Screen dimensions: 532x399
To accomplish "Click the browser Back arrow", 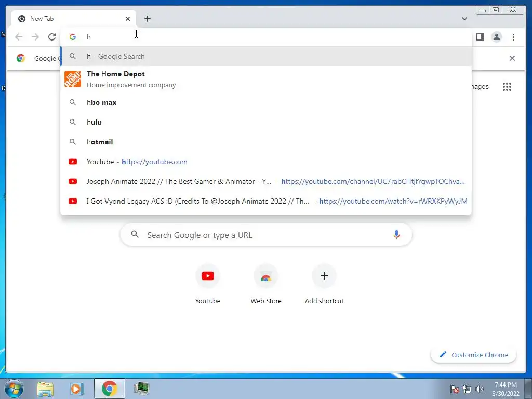I will (x=19, y=37).
